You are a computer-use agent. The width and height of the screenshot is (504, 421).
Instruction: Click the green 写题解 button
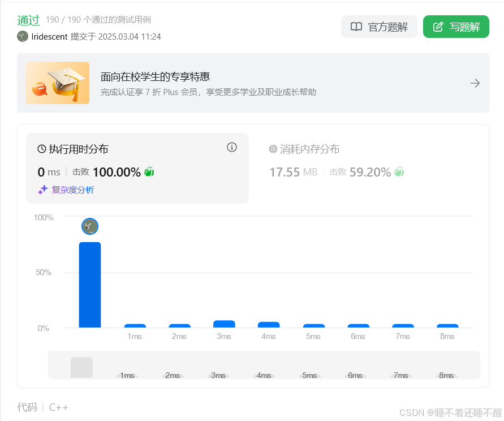(456, 27)
